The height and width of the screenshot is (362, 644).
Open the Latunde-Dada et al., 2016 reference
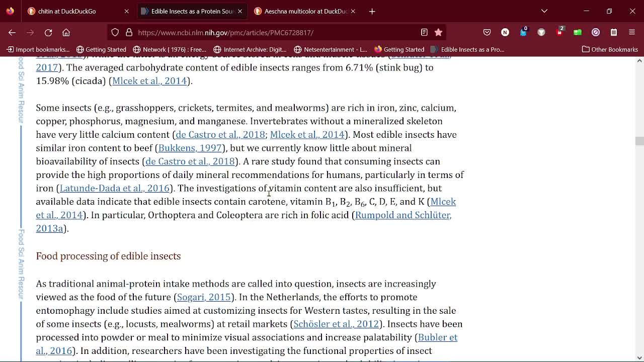(115, 188)
